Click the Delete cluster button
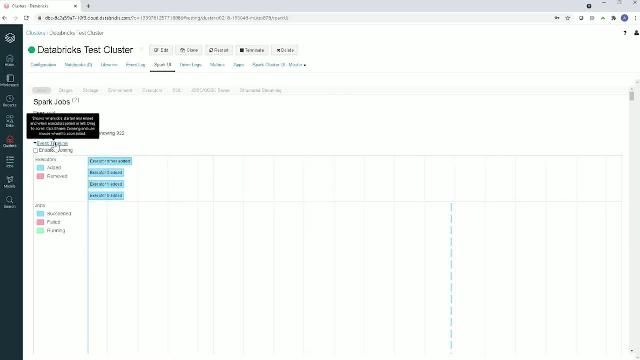640x360 pixels. 285,50
